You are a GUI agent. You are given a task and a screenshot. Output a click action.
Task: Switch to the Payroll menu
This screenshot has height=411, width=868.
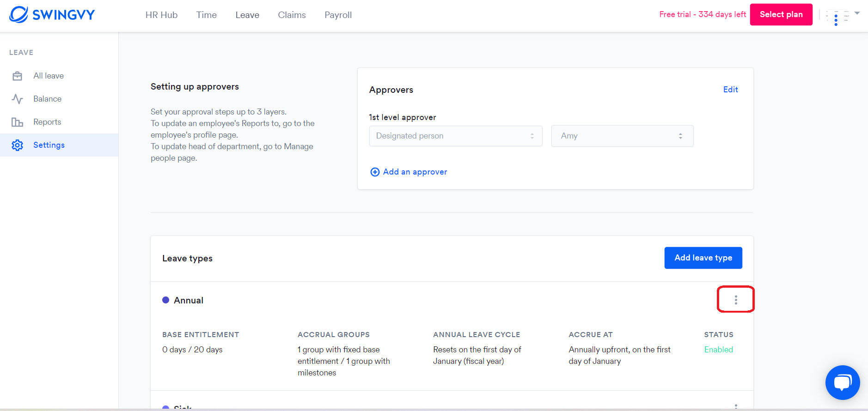click(338, 15)
